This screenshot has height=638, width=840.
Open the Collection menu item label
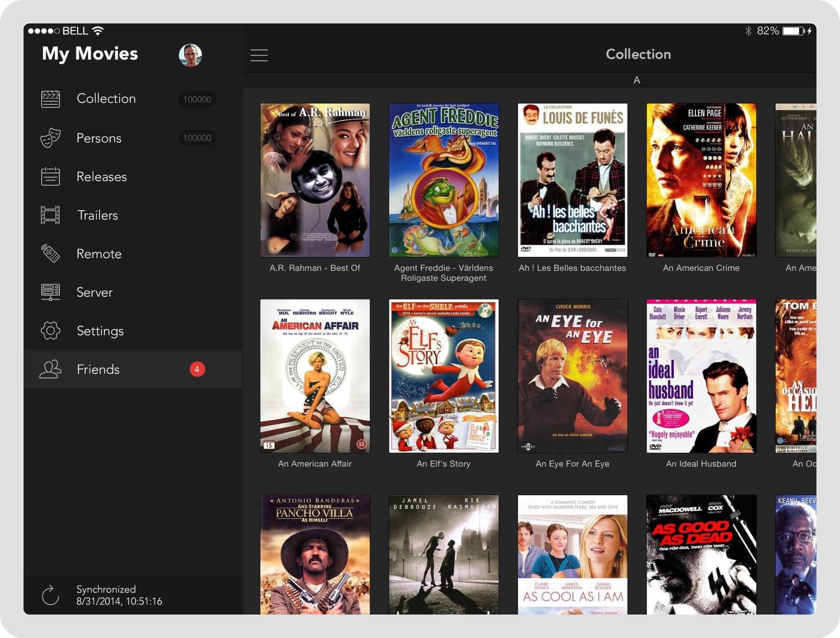pyautogui.click(x=106, y=99)
